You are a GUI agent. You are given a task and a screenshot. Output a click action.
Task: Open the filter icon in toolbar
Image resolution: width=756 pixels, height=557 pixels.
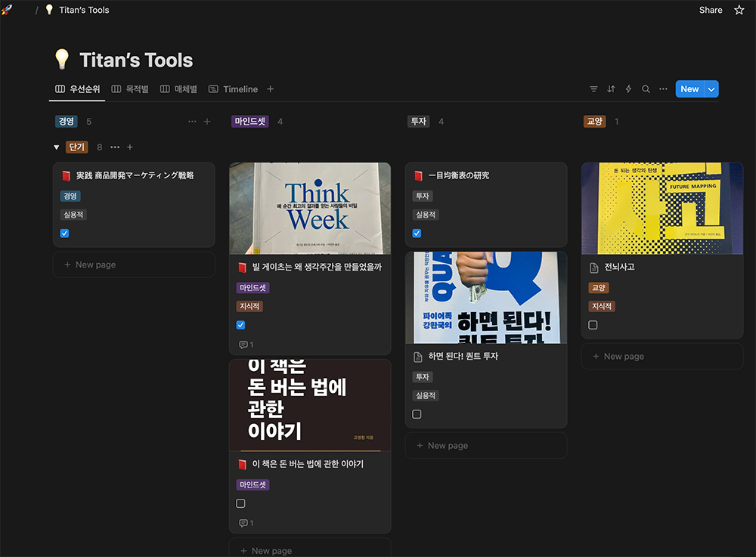593,89
